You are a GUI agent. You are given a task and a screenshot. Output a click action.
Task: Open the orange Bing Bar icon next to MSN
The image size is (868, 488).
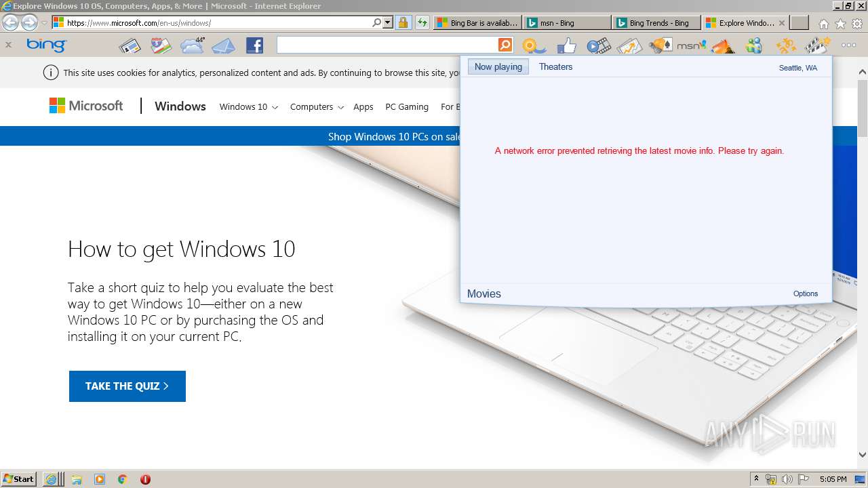pos(723,46)
